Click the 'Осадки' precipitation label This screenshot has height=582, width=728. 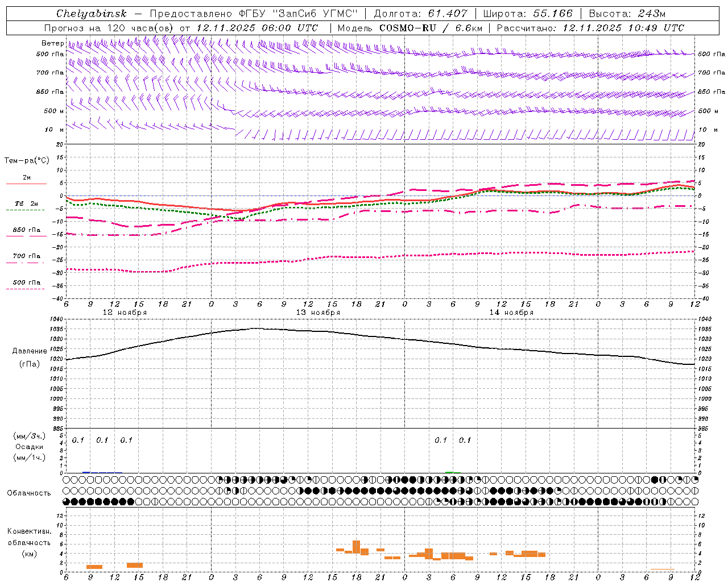pyautogui.click(x=30, y=447)
